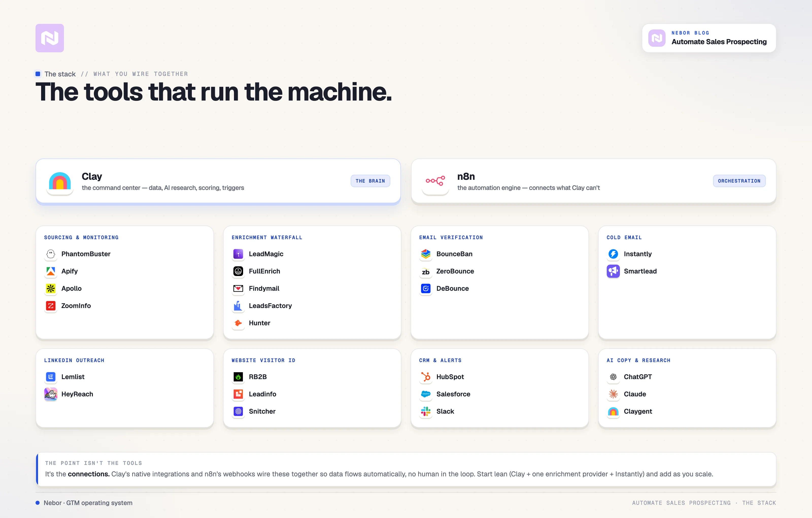Click the Nebor Blog badge icon
Screen dimensions: 812x518
click(656, 38)
